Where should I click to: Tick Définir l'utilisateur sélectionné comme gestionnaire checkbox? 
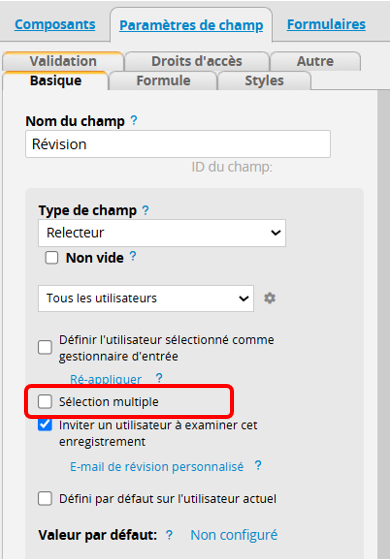point(45,347)
